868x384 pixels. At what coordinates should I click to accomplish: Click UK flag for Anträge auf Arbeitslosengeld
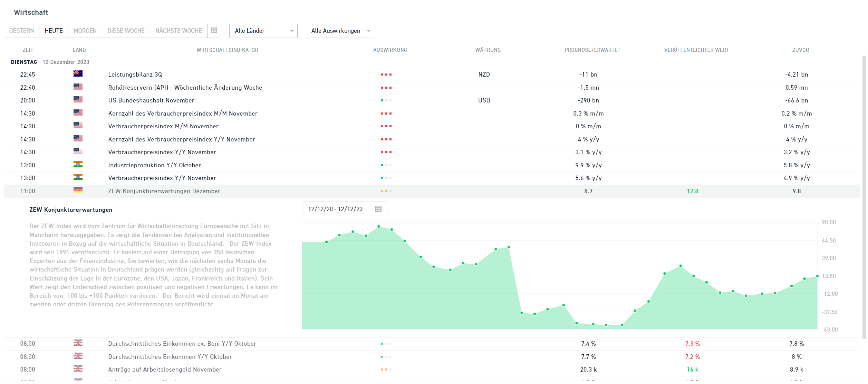78,369
